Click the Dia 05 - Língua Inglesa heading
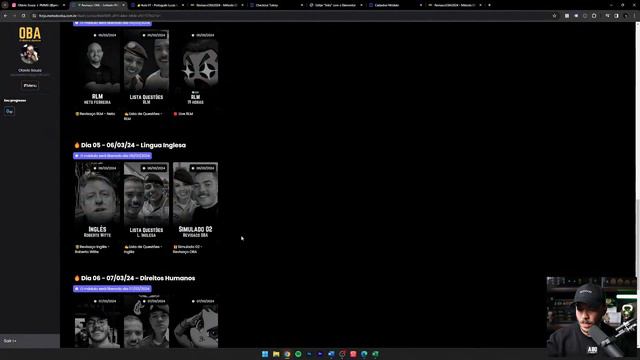The width and height of the screenshot is (640, 360). click(133, 145)
